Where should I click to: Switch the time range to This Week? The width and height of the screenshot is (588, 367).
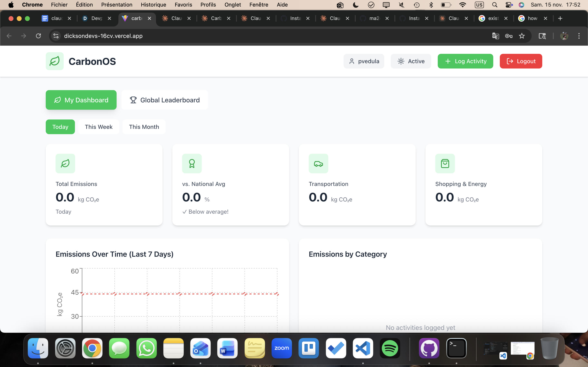[98, 127]
